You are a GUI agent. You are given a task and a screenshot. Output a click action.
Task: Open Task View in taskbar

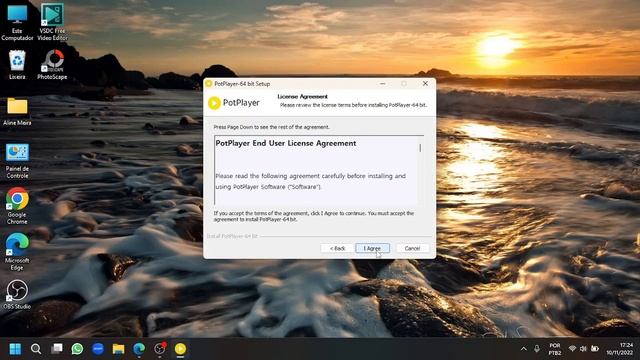point(57,349)
